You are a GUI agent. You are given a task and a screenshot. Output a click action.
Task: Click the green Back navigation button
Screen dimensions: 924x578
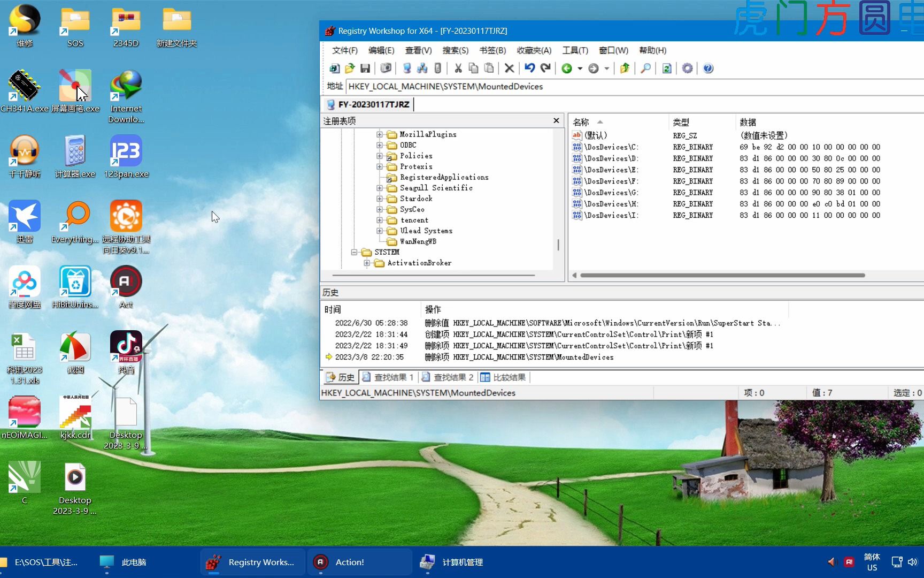(567, 69)
